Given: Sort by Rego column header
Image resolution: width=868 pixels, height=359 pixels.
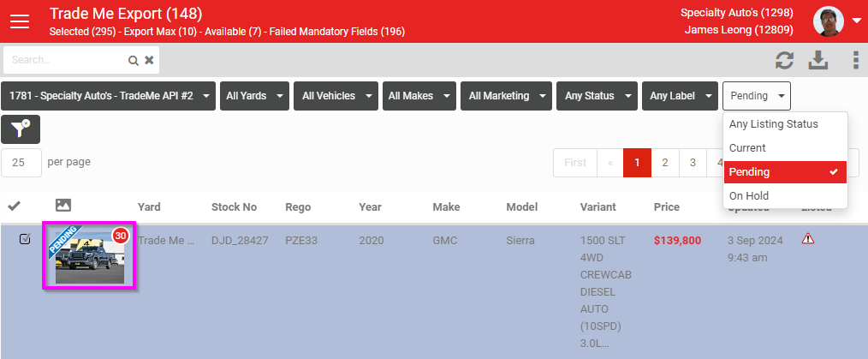Looking at the screenshot, I should click(298, 207).
